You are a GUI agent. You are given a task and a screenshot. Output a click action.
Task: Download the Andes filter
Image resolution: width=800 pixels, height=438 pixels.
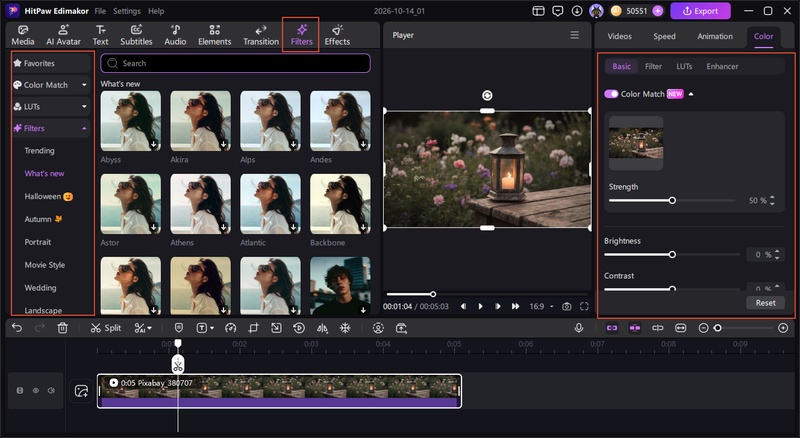(363, 144)
